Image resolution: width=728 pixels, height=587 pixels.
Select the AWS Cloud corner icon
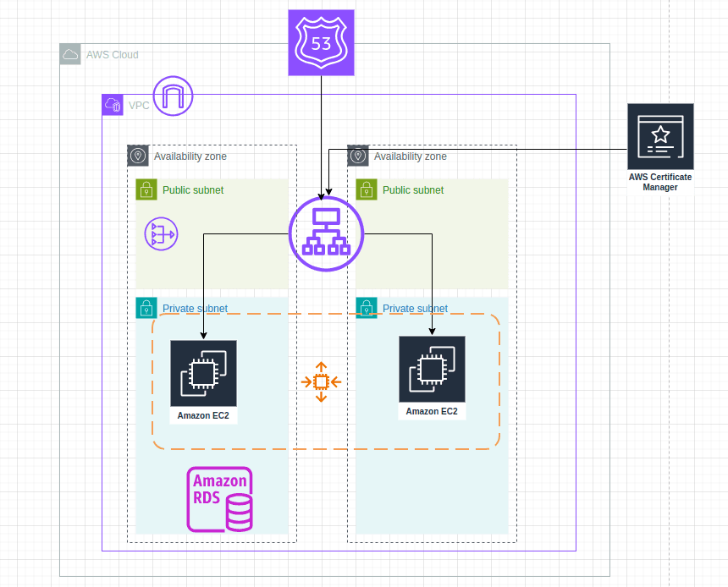click(x=69, y=54)
